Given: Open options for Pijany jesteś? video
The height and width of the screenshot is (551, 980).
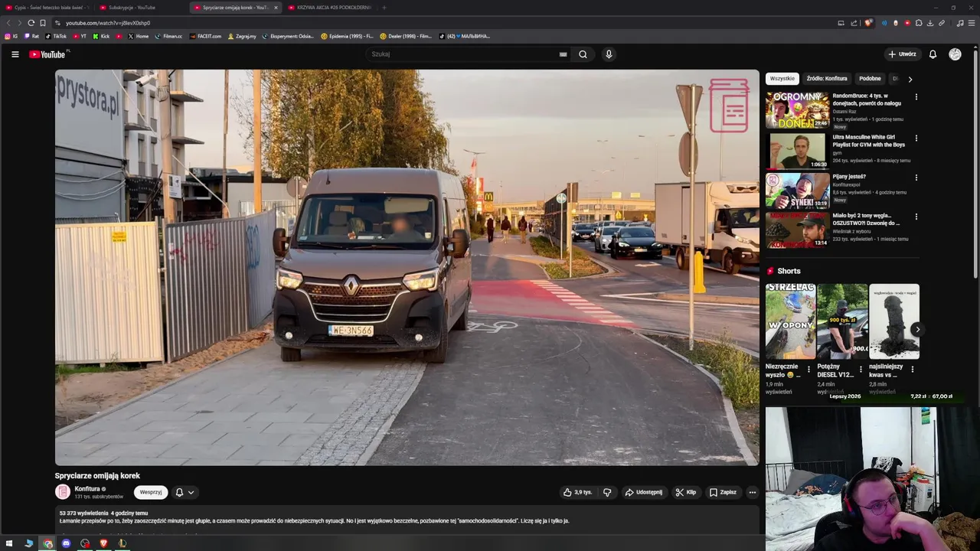Looking at the screenshot, I should 916,178.
